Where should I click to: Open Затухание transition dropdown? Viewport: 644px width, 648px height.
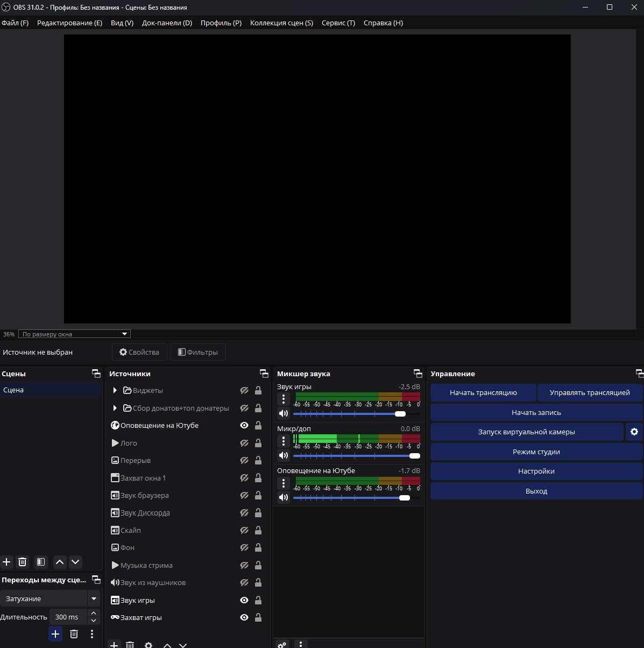[x=50, y=598]
